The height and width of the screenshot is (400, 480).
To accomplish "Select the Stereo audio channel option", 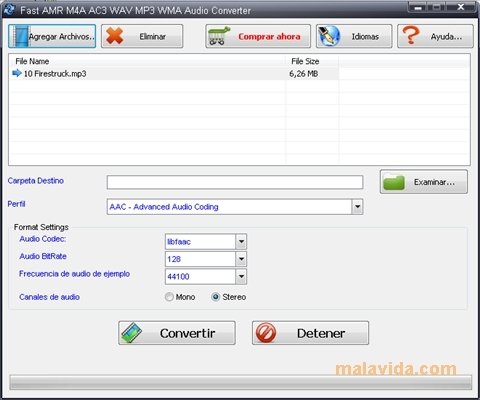I will 216,297.
